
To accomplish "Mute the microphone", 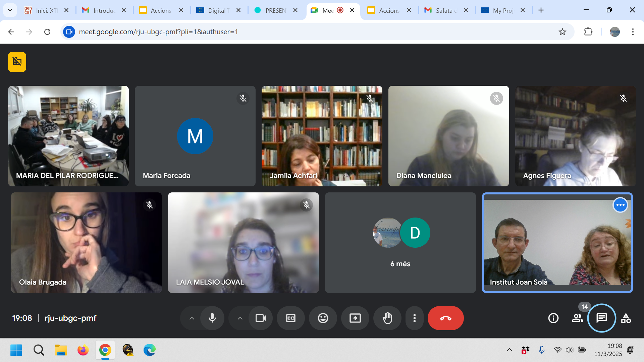I will pos(212,318).
